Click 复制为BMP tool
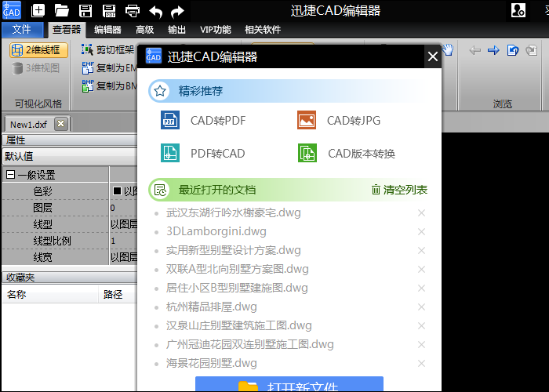Viewport: 549px width, 392px height. 109,85
